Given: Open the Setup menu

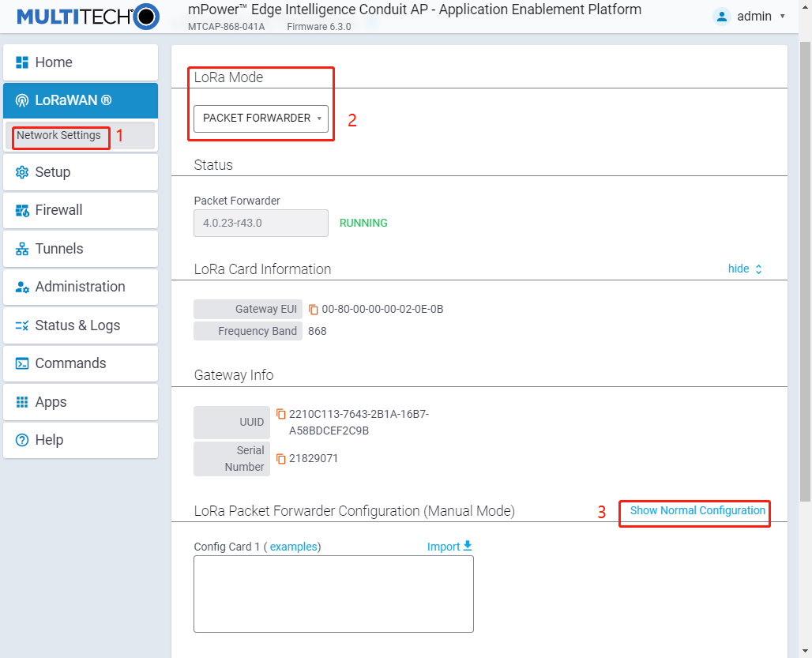Looking at the screenshot, I should [81, 172].
